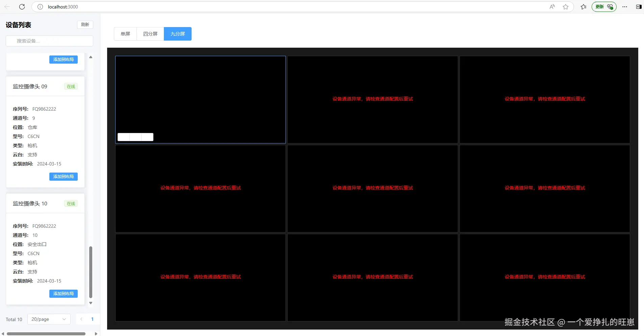
Task: Select the top-middle video cell
Action: 373,99
